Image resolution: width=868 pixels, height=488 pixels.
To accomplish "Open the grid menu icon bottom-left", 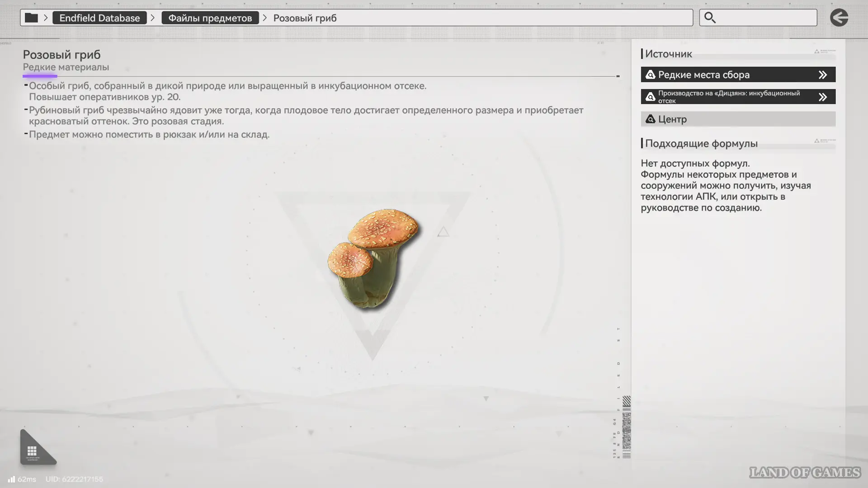I will tap(32, 451).
